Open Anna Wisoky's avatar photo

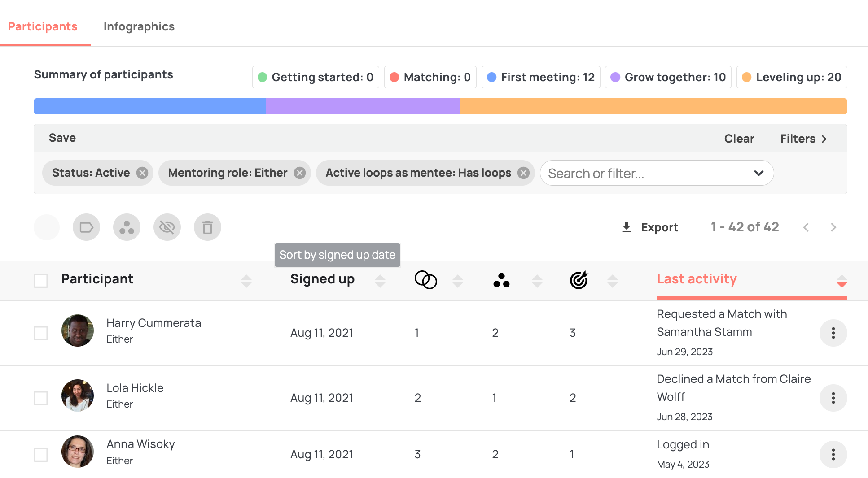point(78,452)
